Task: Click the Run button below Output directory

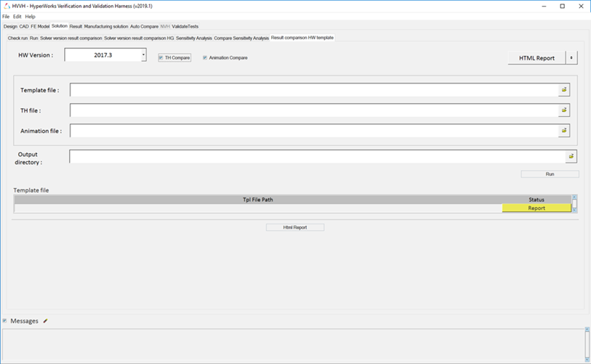Action: click(550, 174)
